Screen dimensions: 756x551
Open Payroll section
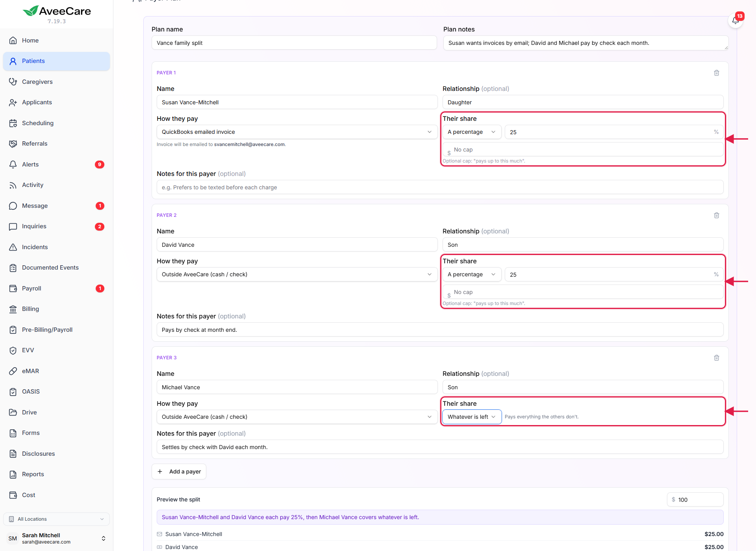point(56,288)
